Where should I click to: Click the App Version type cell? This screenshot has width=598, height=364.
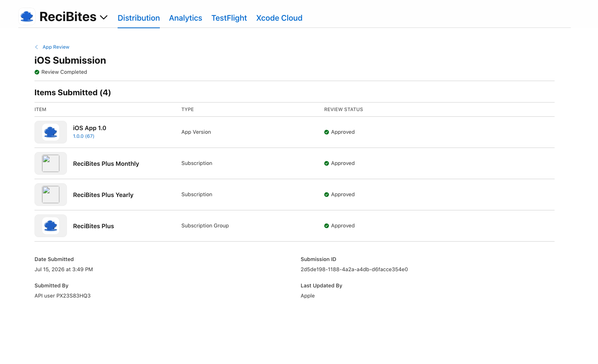[196, 132]
